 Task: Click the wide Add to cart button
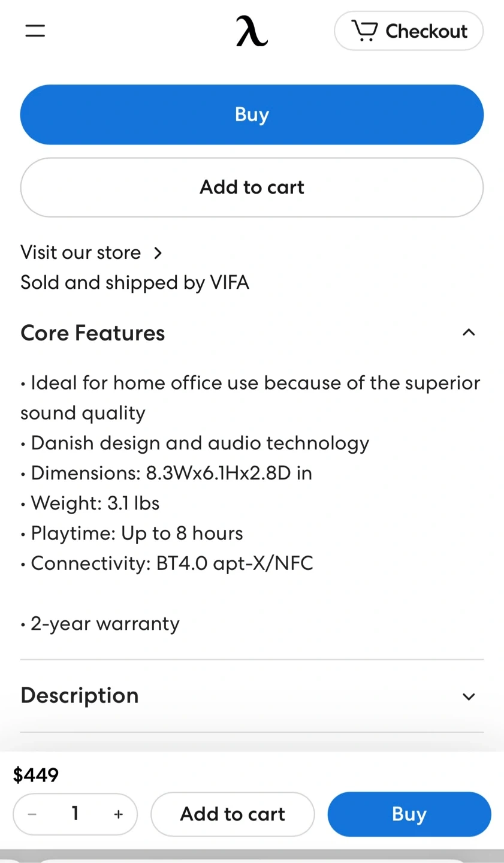(x=252, y=187)
